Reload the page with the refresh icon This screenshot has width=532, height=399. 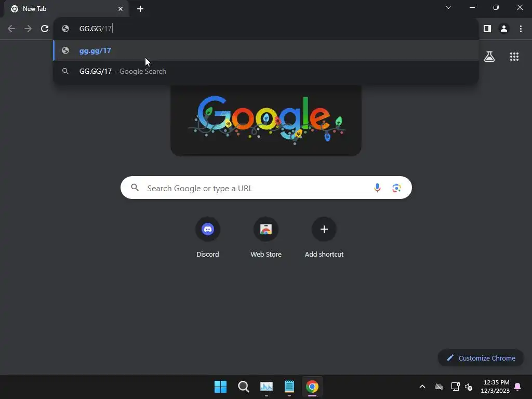click(x=45, y=29)
